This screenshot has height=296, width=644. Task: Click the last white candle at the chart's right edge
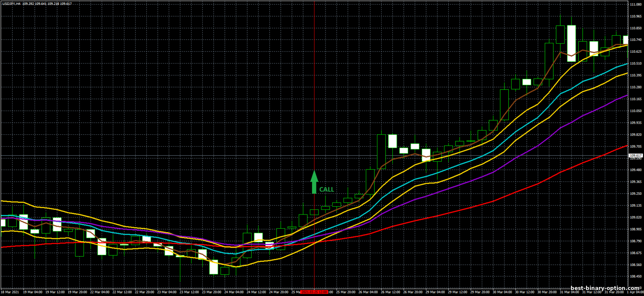click(626, 40)
